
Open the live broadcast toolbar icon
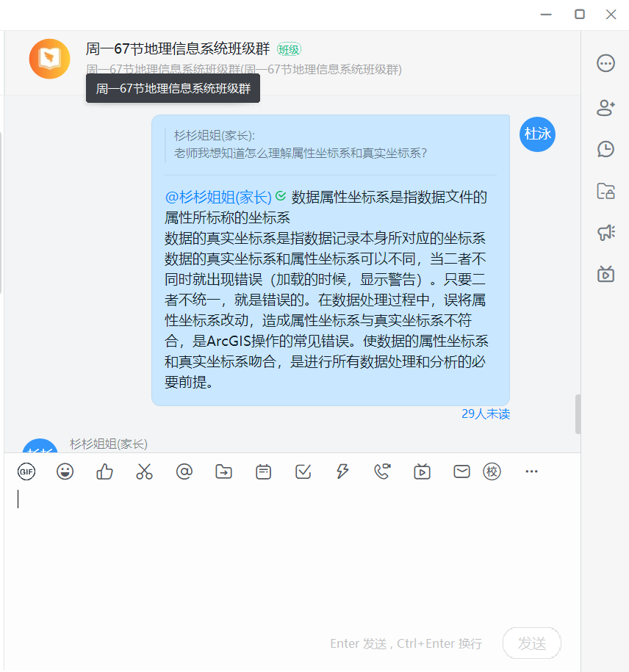pyautogui.click(x=422, y=472)
